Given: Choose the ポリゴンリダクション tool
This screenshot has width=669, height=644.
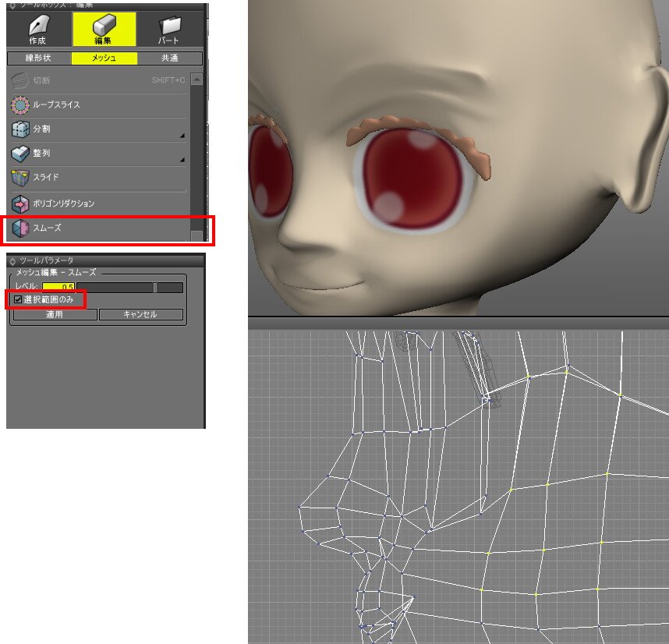Looking at the screenshot, I should coord(98,203).
